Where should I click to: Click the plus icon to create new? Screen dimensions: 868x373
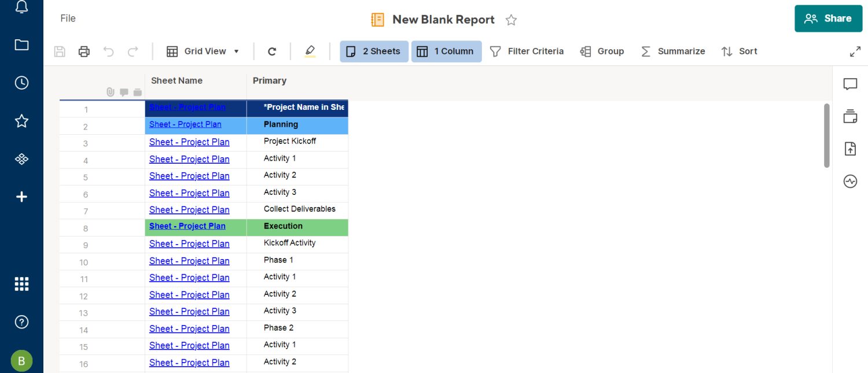pos(21,197)
